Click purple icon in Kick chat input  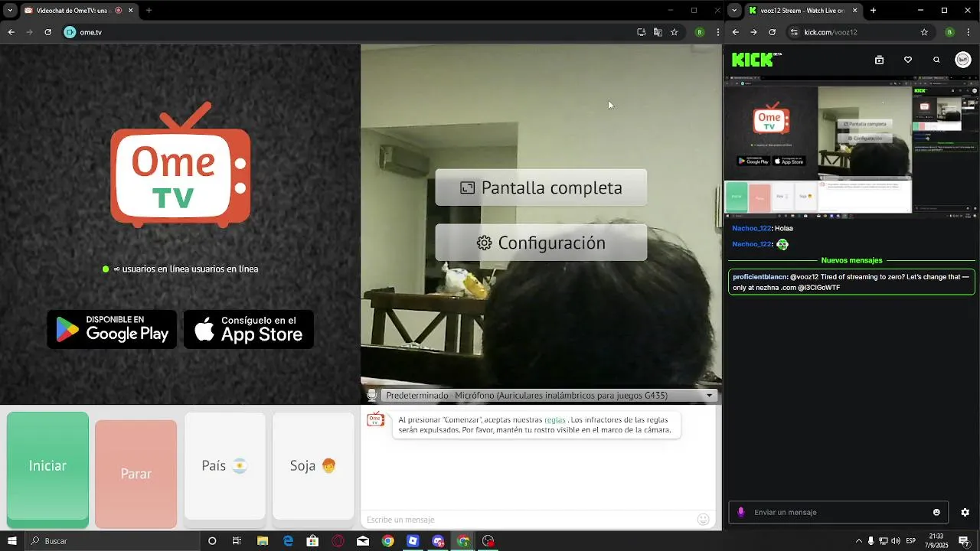tap(740, 512)
